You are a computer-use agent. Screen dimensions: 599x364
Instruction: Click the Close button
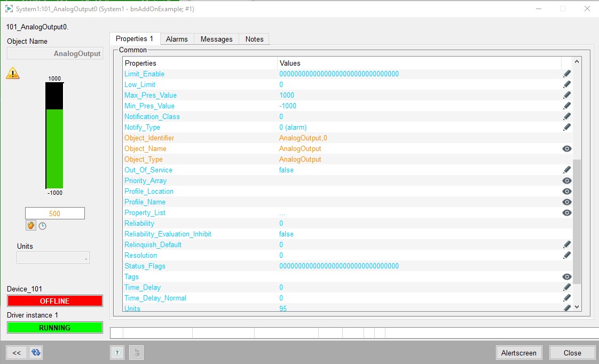572,353
